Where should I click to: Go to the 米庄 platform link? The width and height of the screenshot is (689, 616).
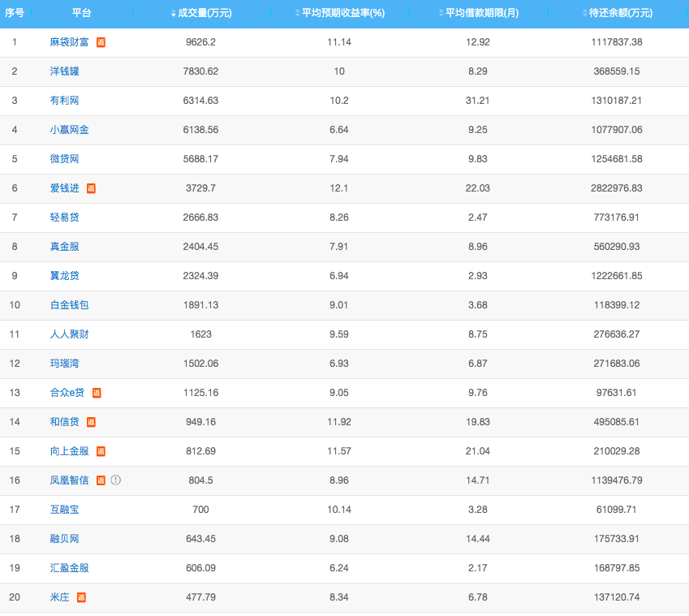60,597
